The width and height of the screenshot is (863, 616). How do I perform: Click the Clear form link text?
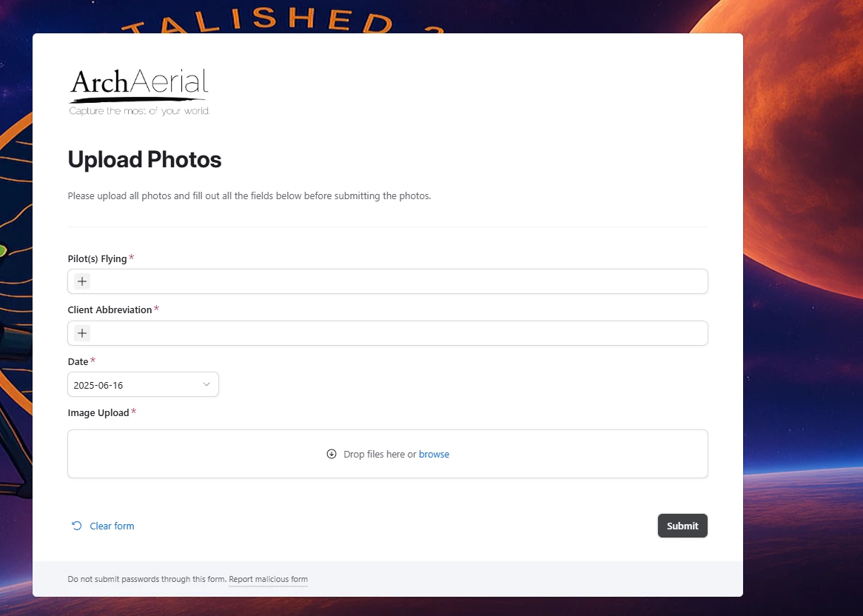click(x=112, y=526)
